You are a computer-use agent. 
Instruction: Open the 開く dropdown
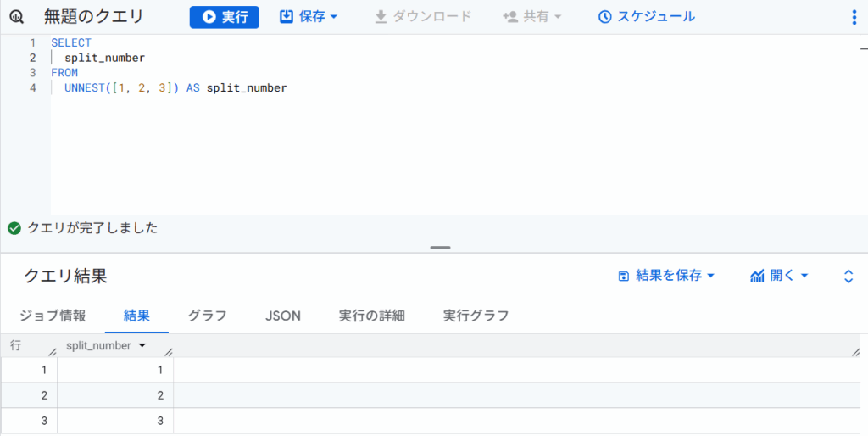click(x=780, y=276)
